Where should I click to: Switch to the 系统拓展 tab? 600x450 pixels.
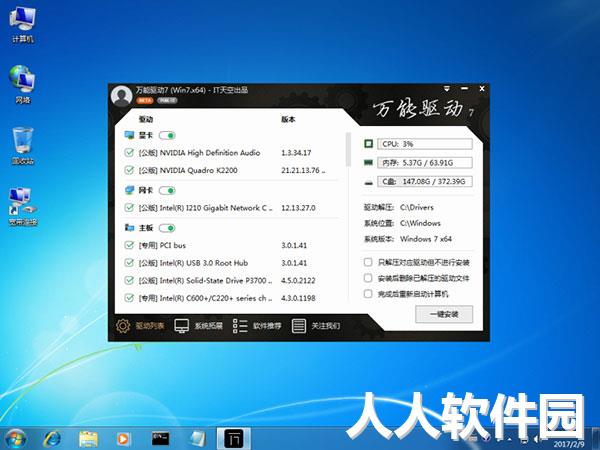pyautogui.click(x=198, y=326)
